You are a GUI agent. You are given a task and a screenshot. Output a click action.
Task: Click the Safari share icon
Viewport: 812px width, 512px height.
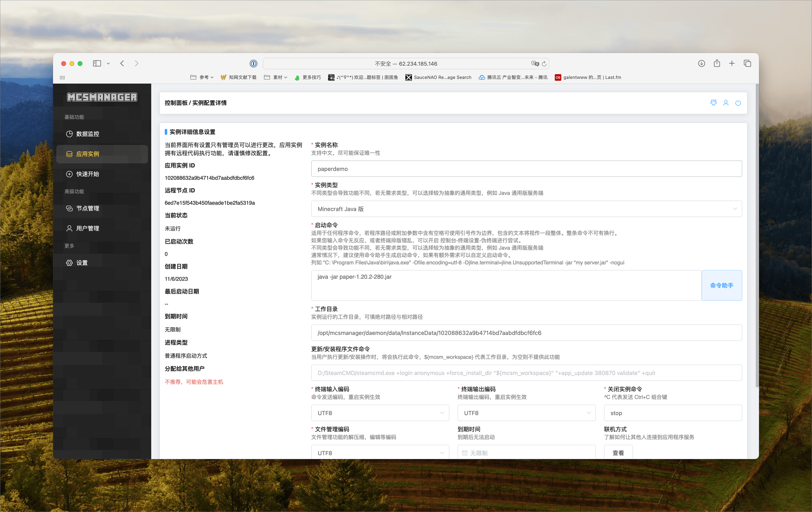(x=717, y=63)
